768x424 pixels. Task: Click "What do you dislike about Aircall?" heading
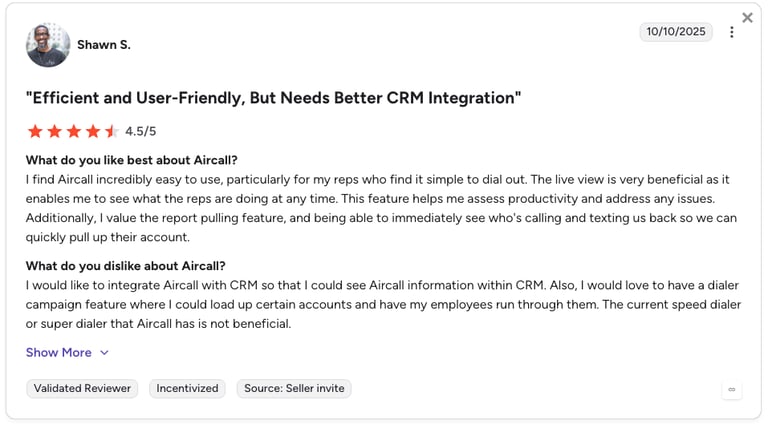[126, 266]
